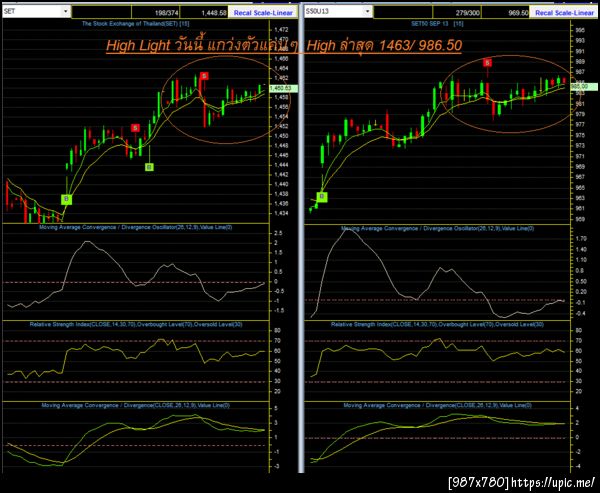
Task: Click the SET50 SEP 13 chart title
Action: 437,24
